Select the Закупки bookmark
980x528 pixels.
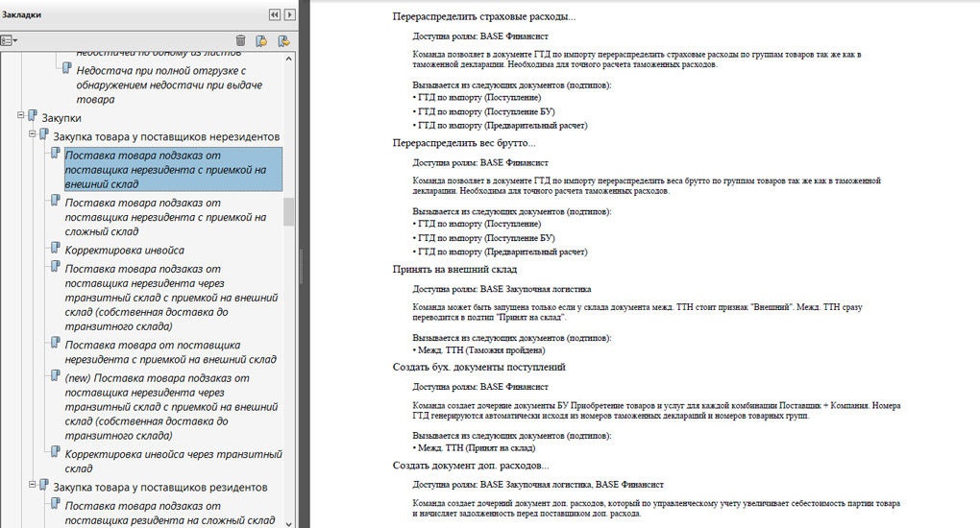(61, 118)
